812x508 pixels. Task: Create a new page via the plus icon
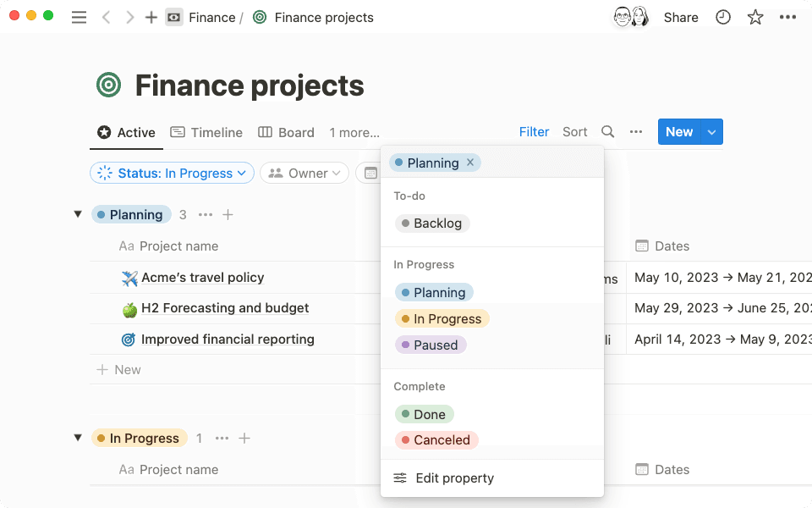(151, 17)
